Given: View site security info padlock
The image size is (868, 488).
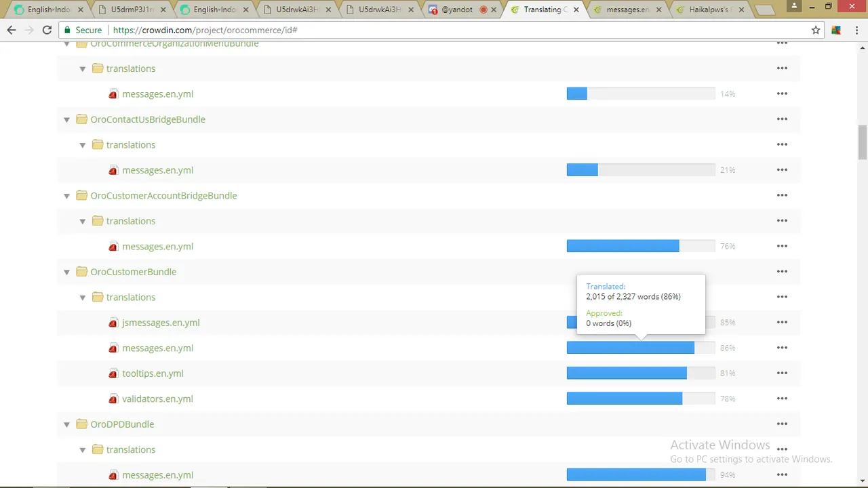Looking at the screenshot, I should pyautogui.click(x=66, y=30).
